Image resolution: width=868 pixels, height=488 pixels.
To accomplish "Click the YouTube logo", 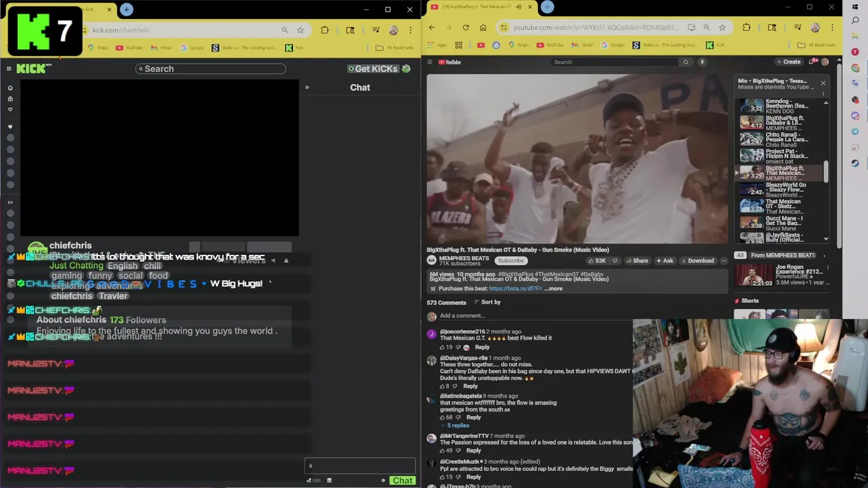I will pos(450,62).
